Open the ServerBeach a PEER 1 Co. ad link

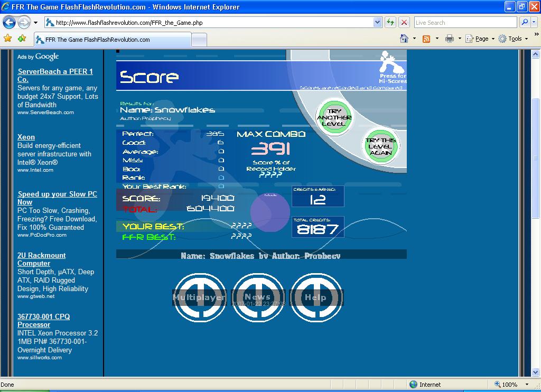pyautogui.click(x=55, y=75)
